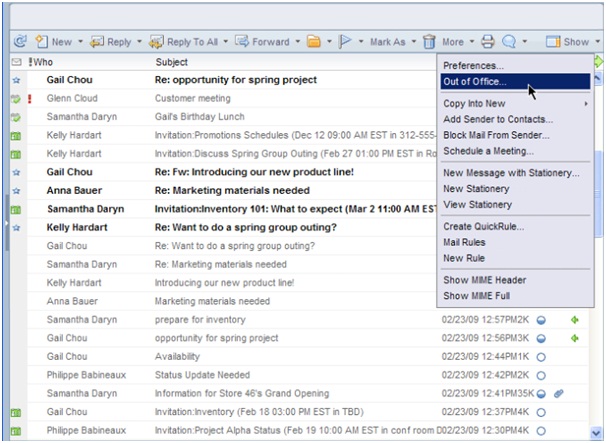Click status circle on 'prepare for inventory' row
606x443 pixels.
click(541, 320)
